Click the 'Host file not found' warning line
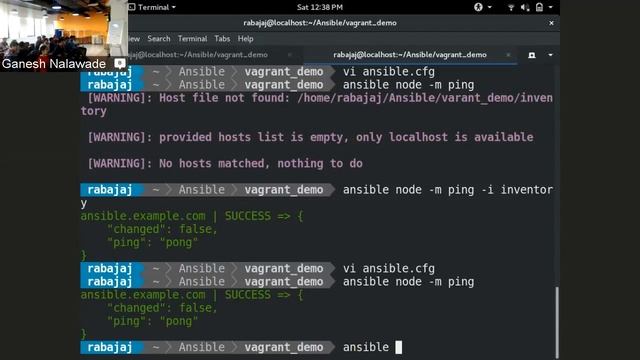640x360 pixels. click(x=316, y=104)
